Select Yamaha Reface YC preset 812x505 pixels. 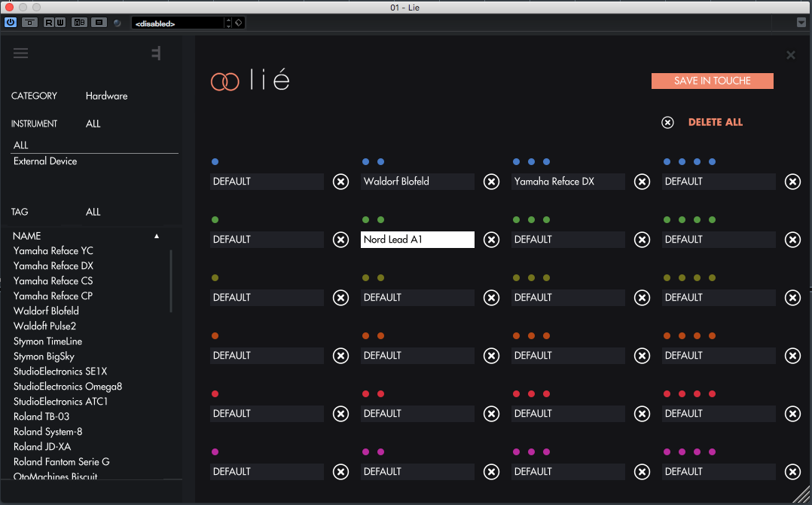[x=53, y=251]
